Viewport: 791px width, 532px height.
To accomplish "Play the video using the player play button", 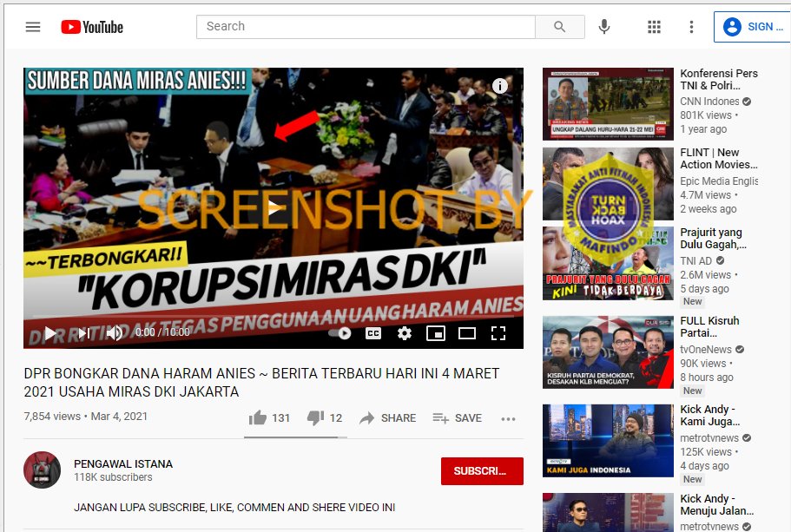I will 50,332.
